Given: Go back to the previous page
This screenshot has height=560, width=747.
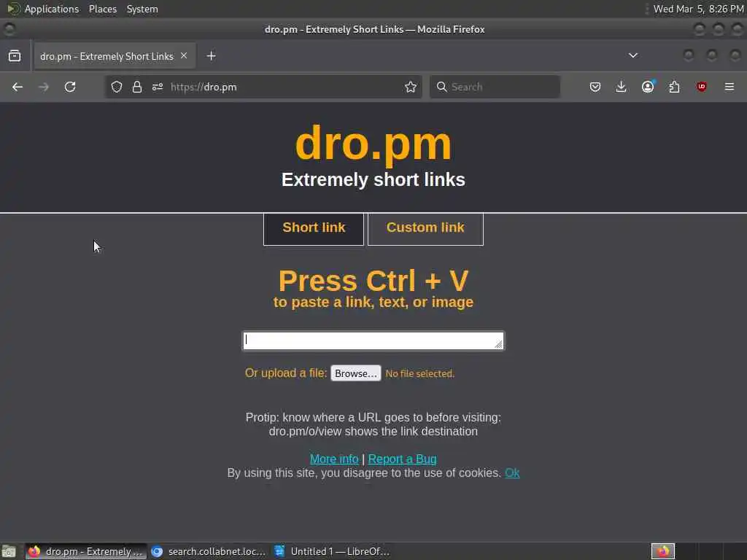Looking at the screenshot, I should point(18,87).
